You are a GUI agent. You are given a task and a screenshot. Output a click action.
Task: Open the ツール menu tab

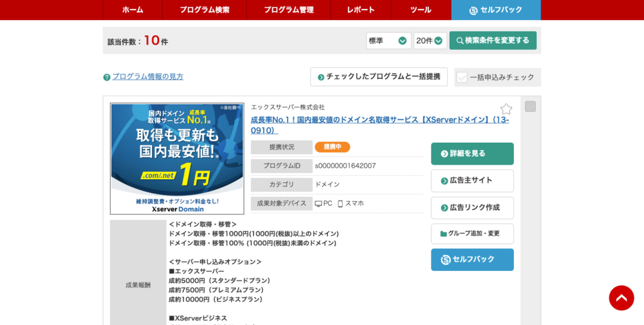tap(421, 10)
